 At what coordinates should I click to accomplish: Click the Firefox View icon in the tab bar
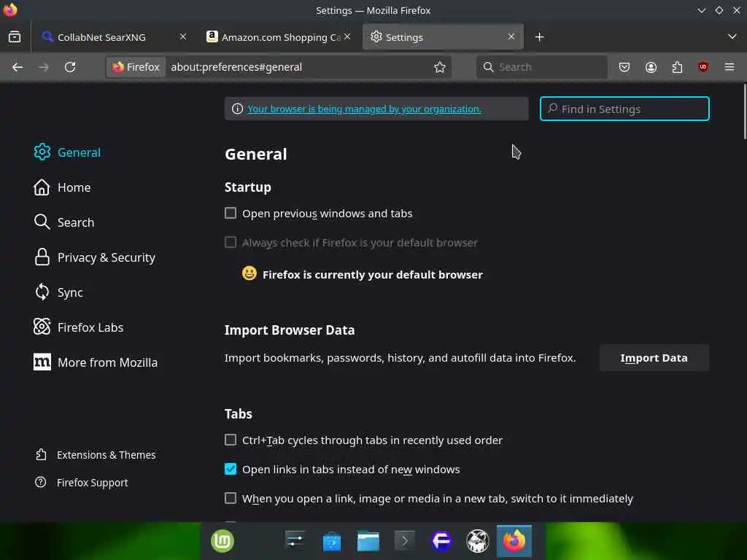pyautogui.click(x=15, y=36)
